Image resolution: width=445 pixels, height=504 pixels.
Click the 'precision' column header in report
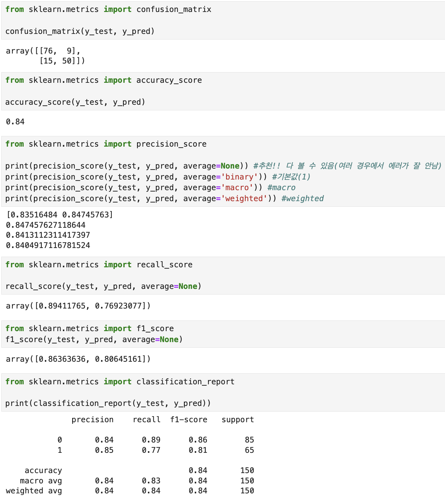(x=92, y=420)
